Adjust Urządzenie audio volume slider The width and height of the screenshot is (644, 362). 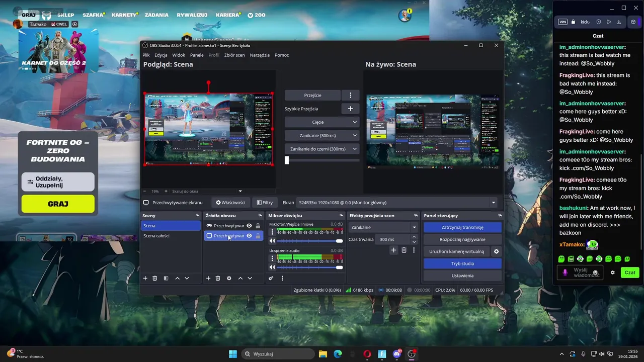click(310, 267)
